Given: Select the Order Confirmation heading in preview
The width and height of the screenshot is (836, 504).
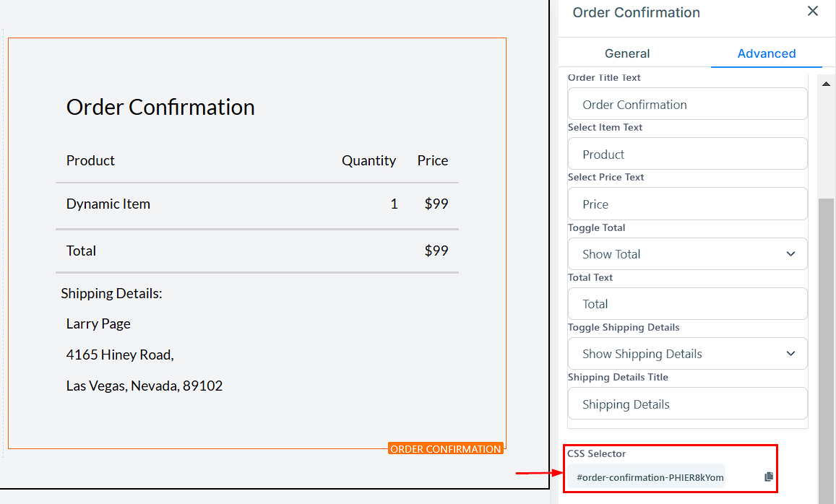Looking at the screenshot, I should pyautogui.click(x=160, y=108).
